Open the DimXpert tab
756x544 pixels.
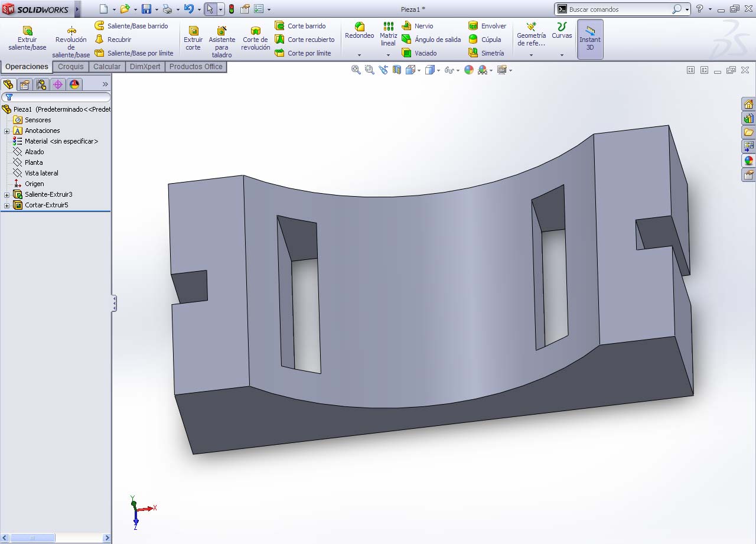point(145,67)
